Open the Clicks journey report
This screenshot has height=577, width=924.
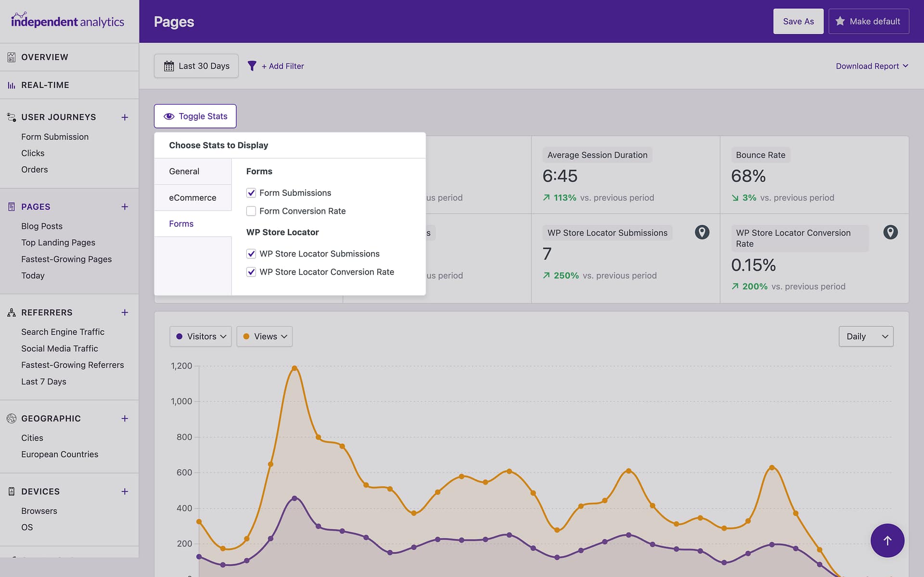click(x=33, y=153)
